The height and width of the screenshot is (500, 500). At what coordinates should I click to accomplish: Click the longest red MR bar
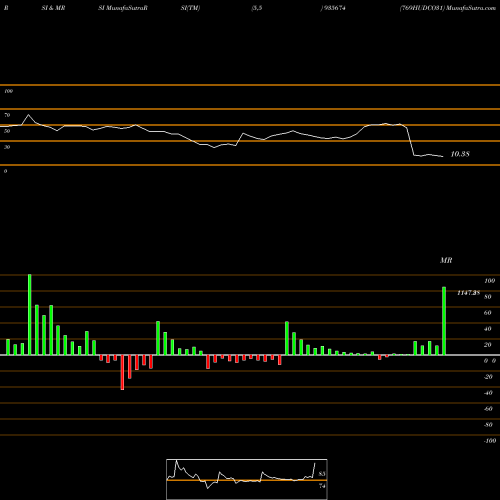pos(122,372)
